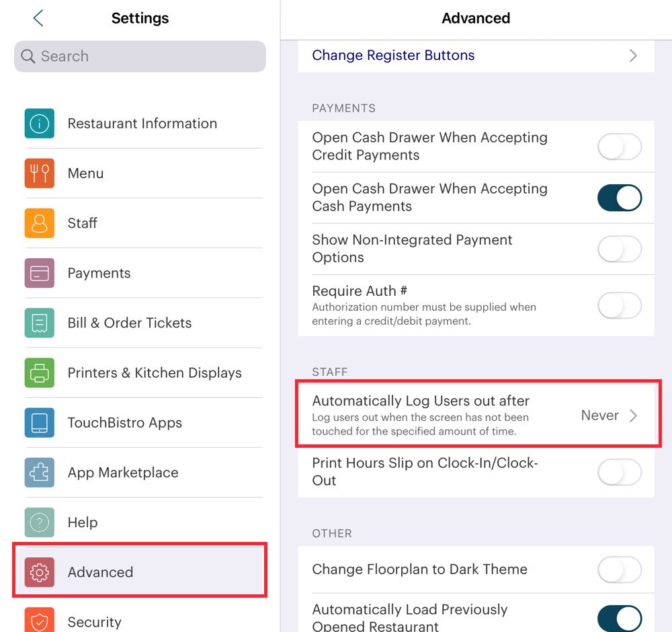Click the orange Staff person icon
The width and height of the screenshot is (672, 632).
click(40, 223)
